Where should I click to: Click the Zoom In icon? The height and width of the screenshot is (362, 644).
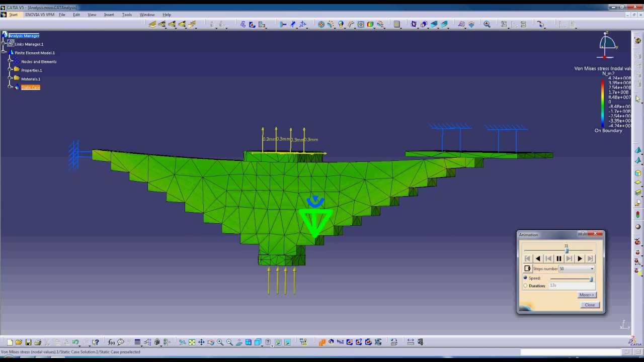click(220, 342)
